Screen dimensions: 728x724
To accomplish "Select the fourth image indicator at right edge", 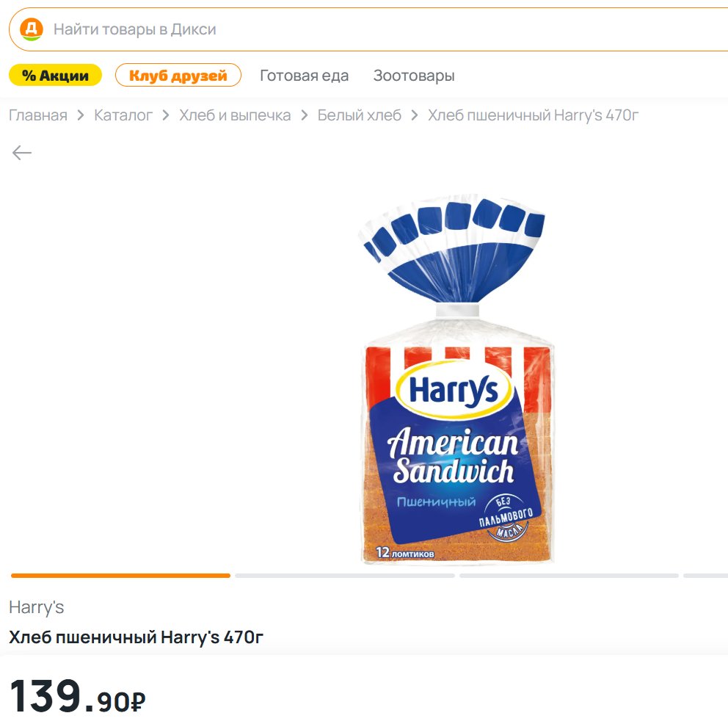I will coord(706,576).
